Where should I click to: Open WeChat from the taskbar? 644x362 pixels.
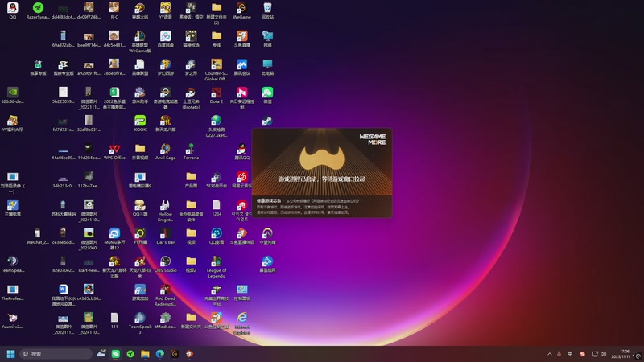116,354
